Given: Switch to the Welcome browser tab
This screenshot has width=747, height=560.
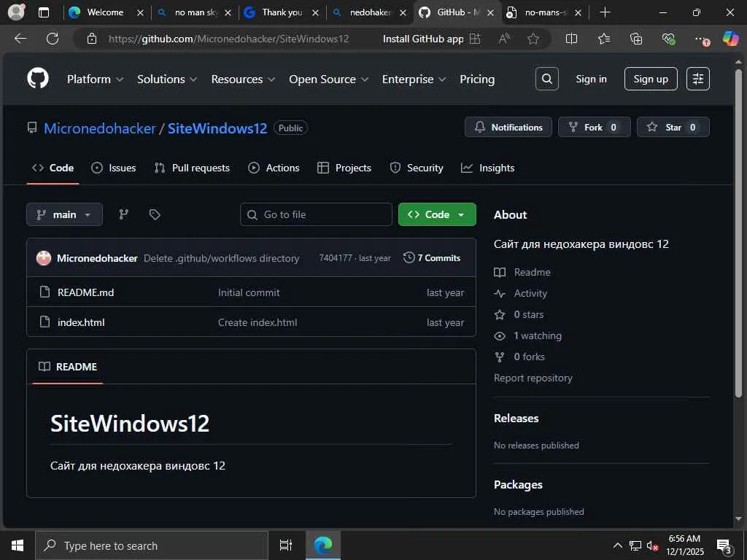Looking at the screenshot, I should (106, 12).
